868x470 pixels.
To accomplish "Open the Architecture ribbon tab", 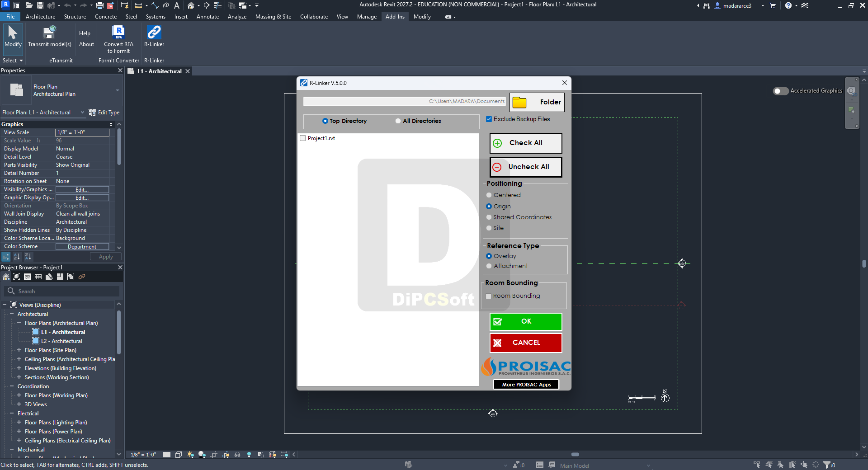I will coord(40,17).
